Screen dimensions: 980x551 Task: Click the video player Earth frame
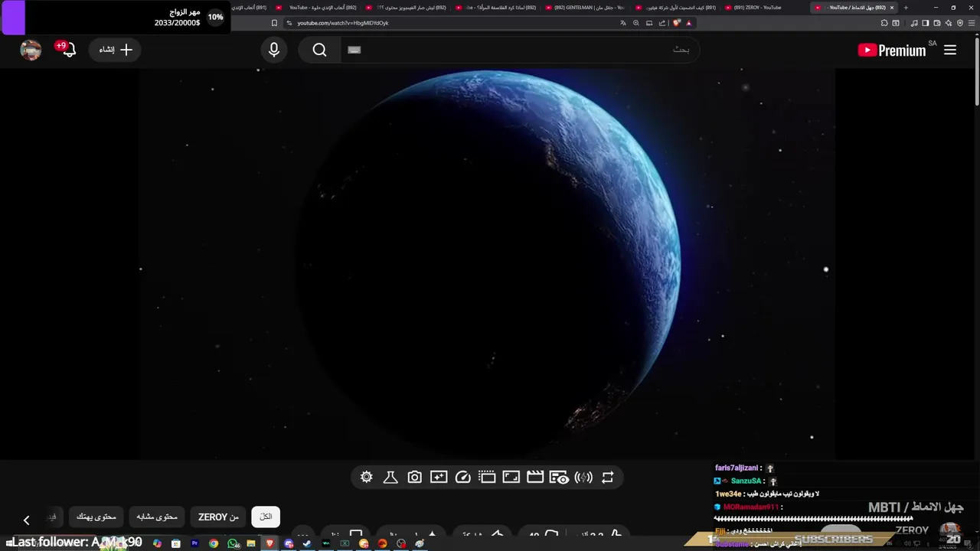(487, 264)
